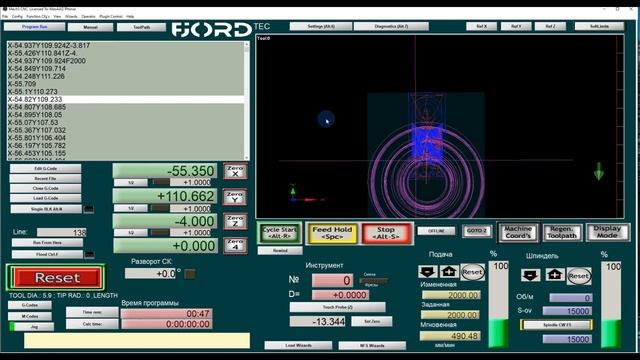Raise feed rate with the Подача plus arrow
Screen dimensions: 640x360
(x=449, y=272)
